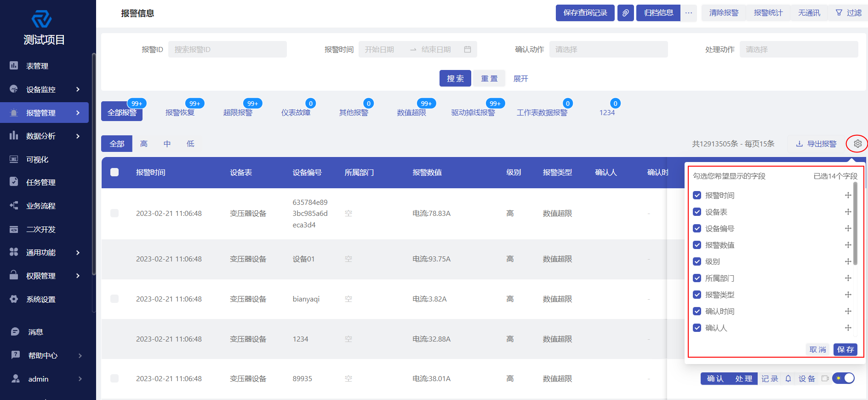This screenshot has height=400, width=868.
Task: Click 数据分析 bar chart icon
Action: (x=14, y=135)
